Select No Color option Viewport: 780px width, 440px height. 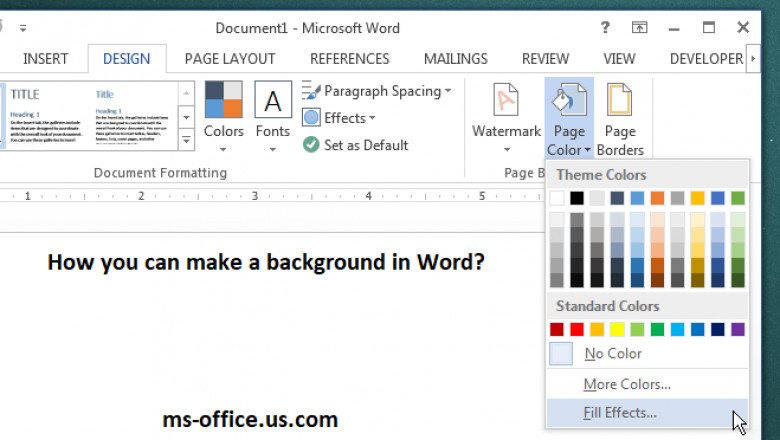pyautogui.click(x=647, y=353)
